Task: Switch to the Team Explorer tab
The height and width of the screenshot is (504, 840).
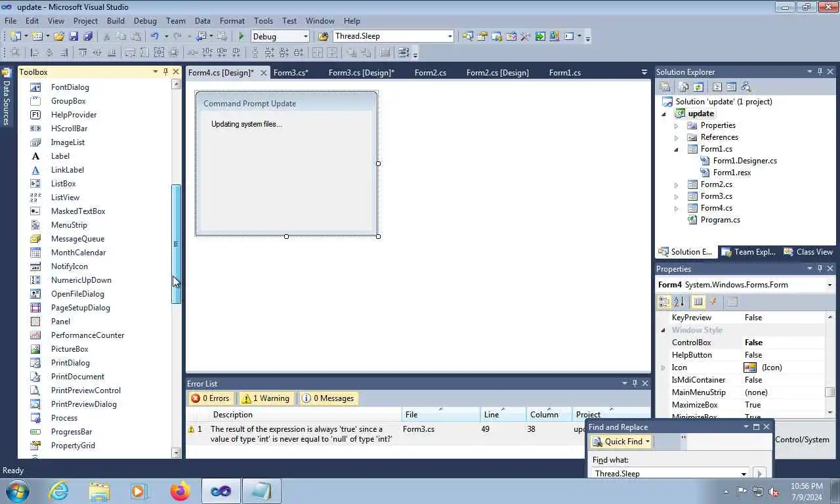Action: click(748, 252)
